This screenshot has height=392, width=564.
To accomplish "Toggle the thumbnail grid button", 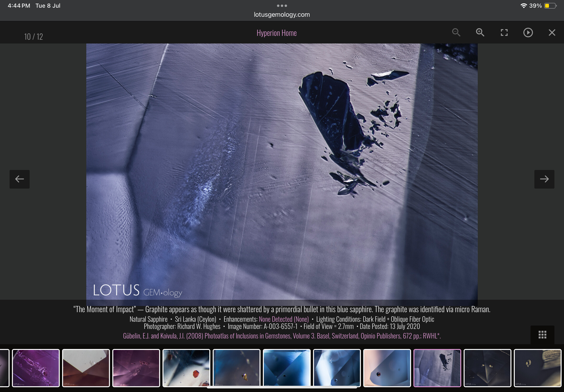I will 542,335.
